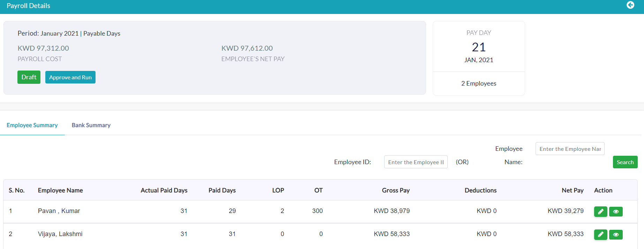This screenshot has width=644, height=249.
Task: View Pavan Kumar's payslip with eye icon
Action: click(616, 212)
